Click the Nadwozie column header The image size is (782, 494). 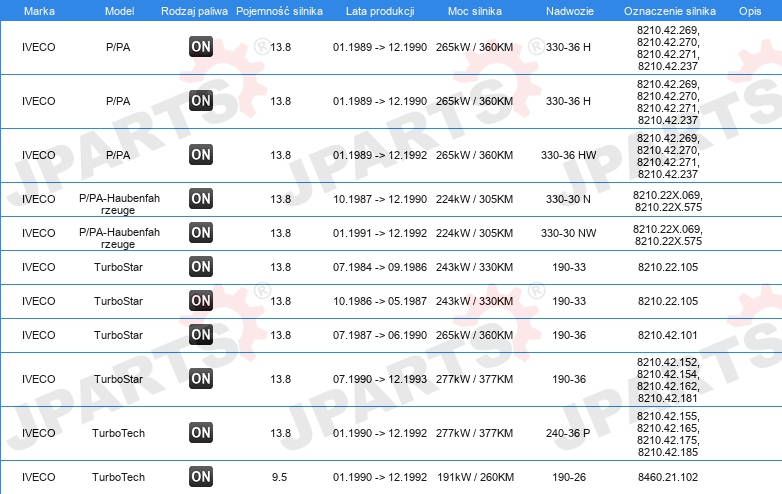[570, 11]
